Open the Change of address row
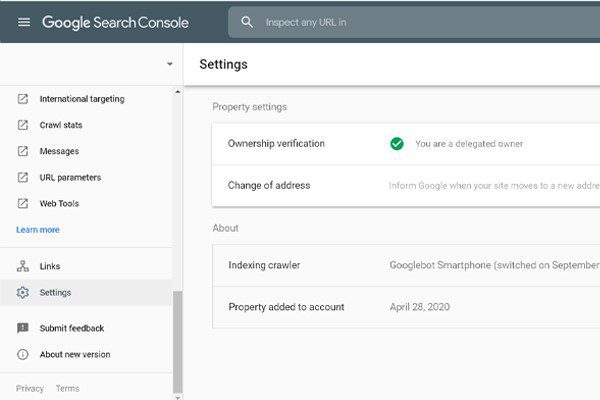The image size is (600, 400). tap(406, 186)
